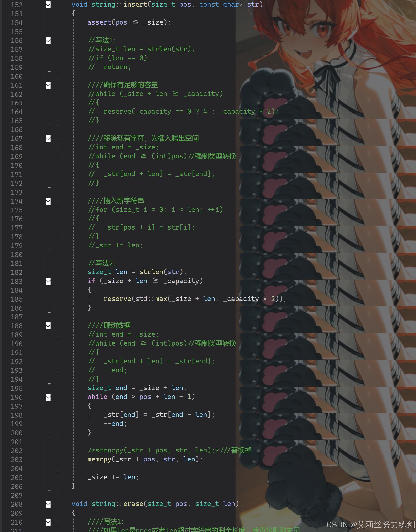Fold the comment block at line 161
Viewport: 416px width, 532px height.
48,85
